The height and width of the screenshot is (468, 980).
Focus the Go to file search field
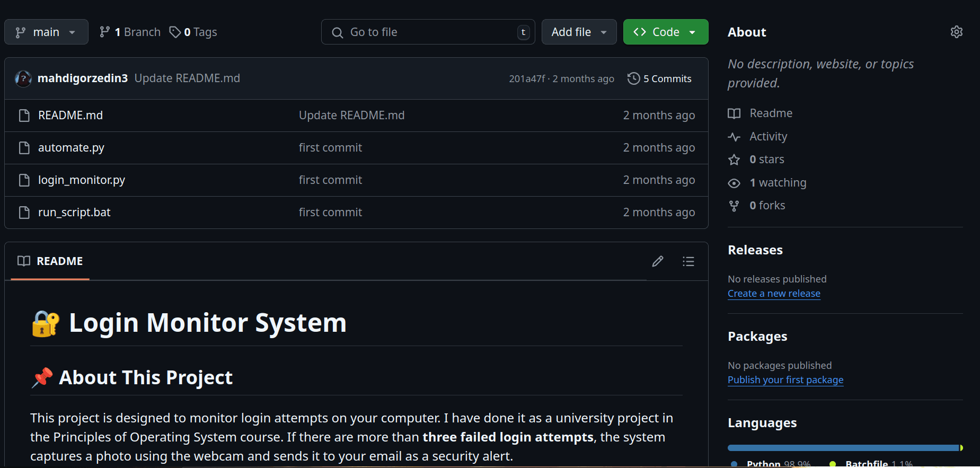[428, 32]
